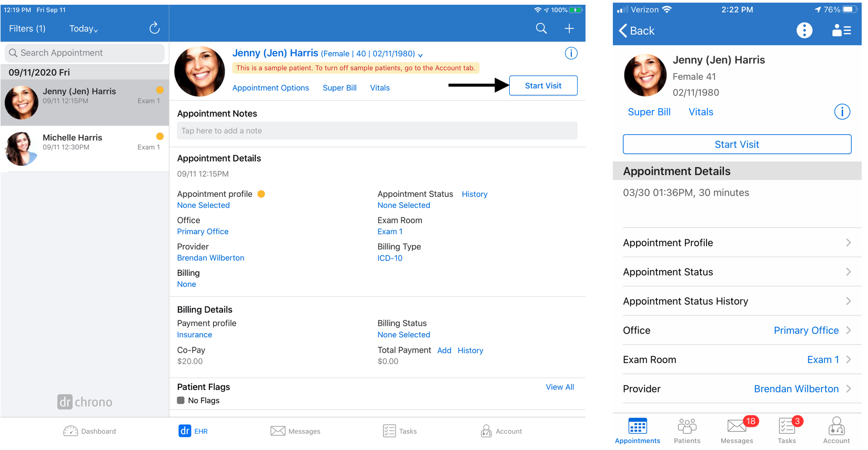Open Dashboard in iPad bottom bar
Viewport: 868px width, 450px height.
(89, 431)
